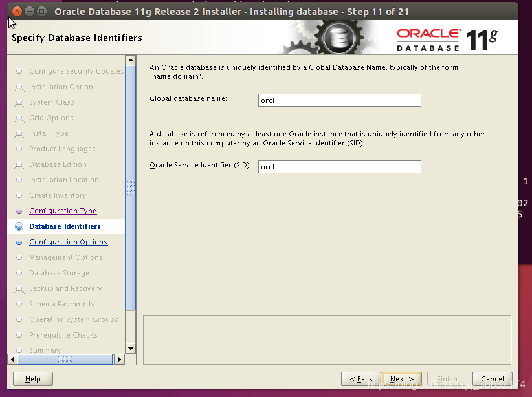
Task: Click the Grid Options step
Action: [x=51, y=118]
